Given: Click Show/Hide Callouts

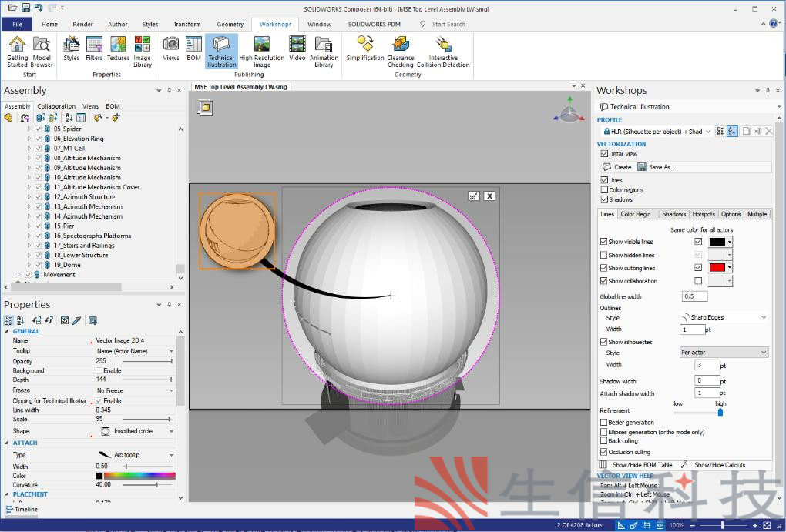Looking at the screenshot, I should [714, 465].
